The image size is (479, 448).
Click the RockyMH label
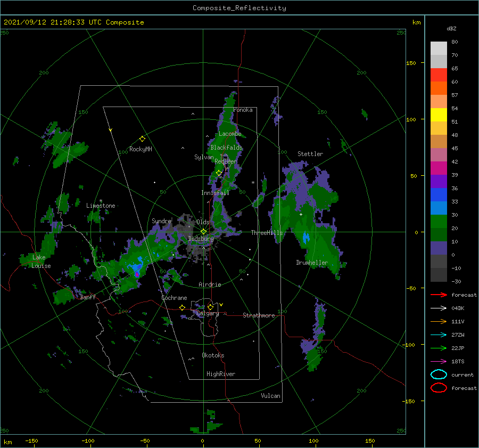coord(141,149)
